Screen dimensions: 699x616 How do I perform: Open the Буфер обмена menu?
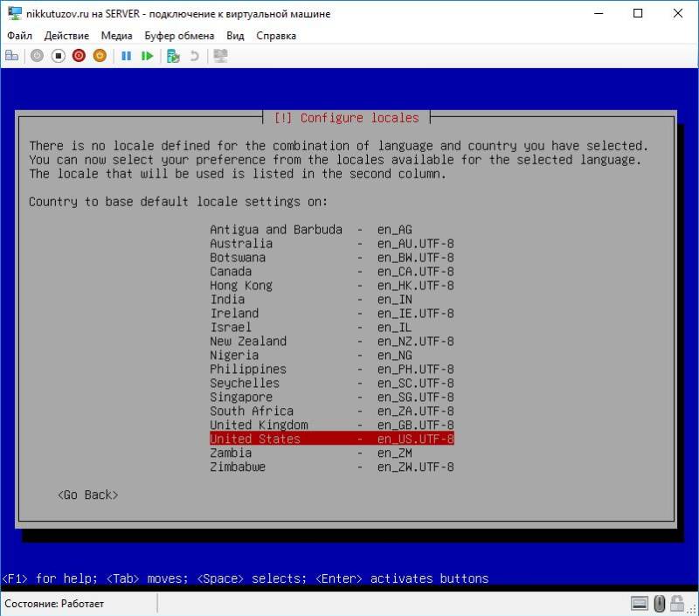click(179, 36)
